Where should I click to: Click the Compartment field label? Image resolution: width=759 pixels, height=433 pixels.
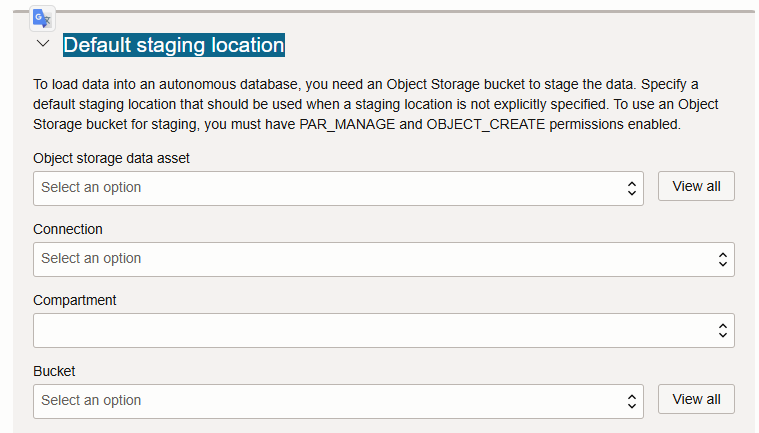[75, 300]
